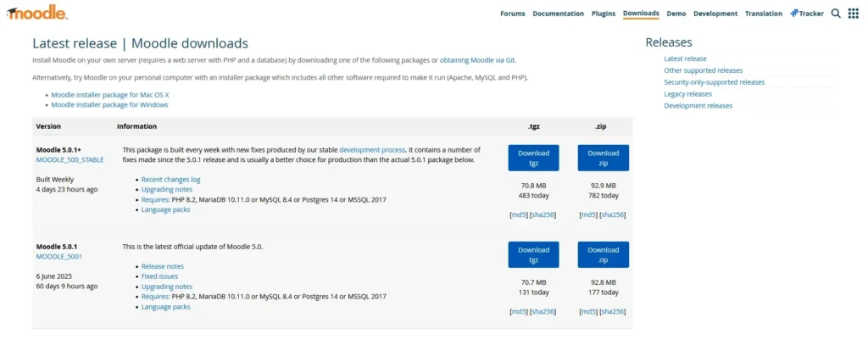Follow the 'development process' link
This screenshot has width=868, height=351.
(x=372, y=150)
